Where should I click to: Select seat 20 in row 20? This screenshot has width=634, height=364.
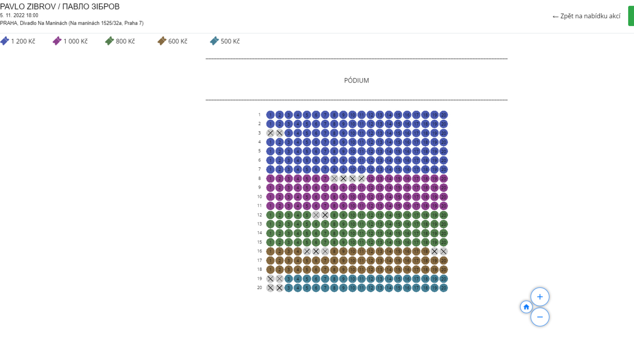pyautogui.click(x=443, y=288)
